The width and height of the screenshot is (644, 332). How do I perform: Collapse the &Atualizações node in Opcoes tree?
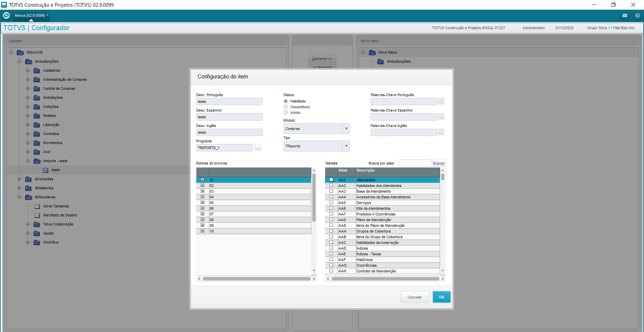[19, 61]
